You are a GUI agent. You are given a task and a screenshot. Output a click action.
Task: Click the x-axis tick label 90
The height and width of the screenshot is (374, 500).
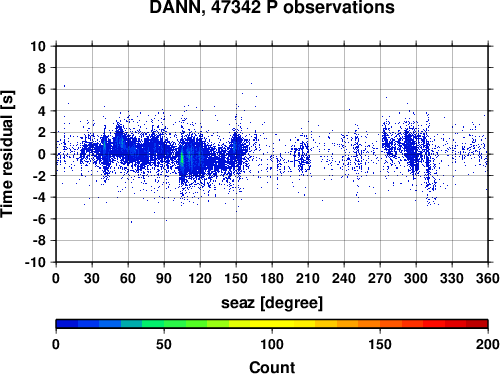[164, 278]
